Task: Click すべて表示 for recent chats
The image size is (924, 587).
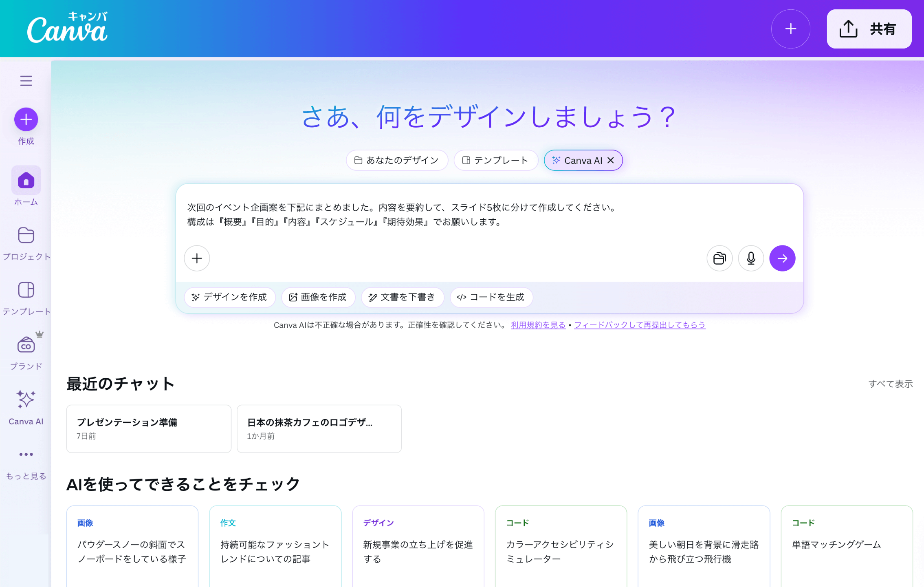Action: (x=890, y=384)
